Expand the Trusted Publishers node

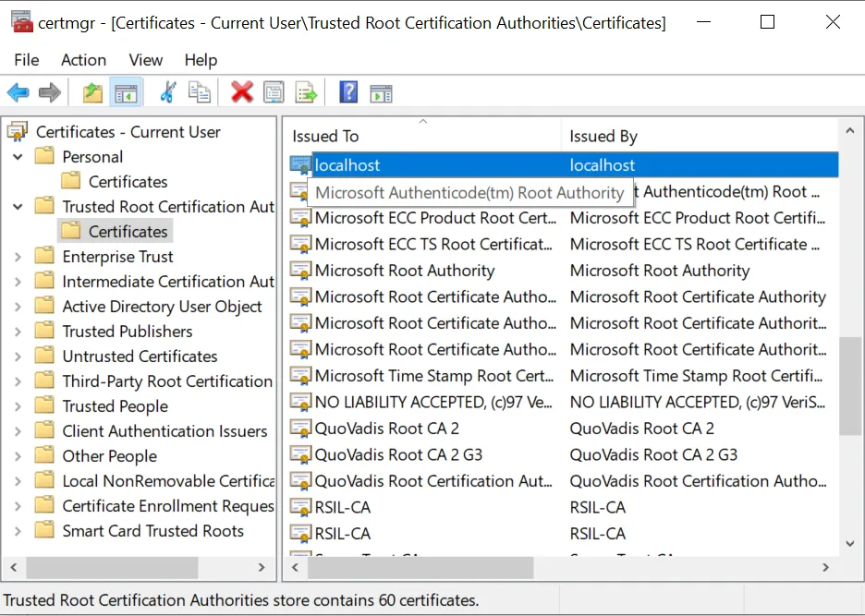click(18, 332)
